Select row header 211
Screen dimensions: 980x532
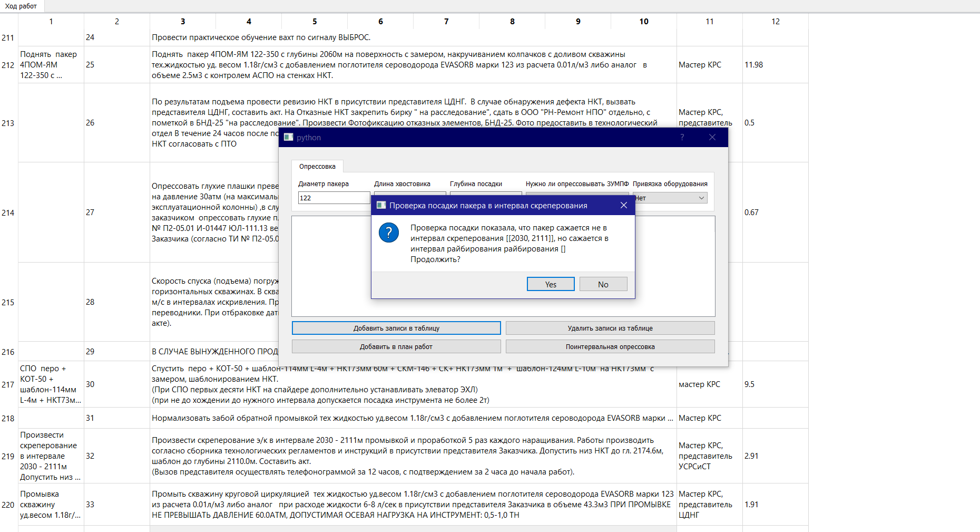coord(8,38)
